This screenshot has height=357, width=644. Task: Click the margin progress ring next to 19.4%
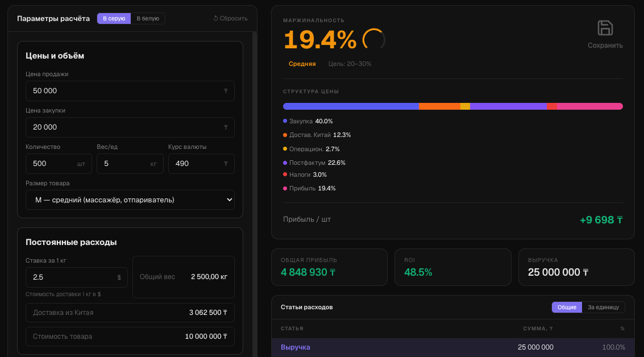[374, 40]
